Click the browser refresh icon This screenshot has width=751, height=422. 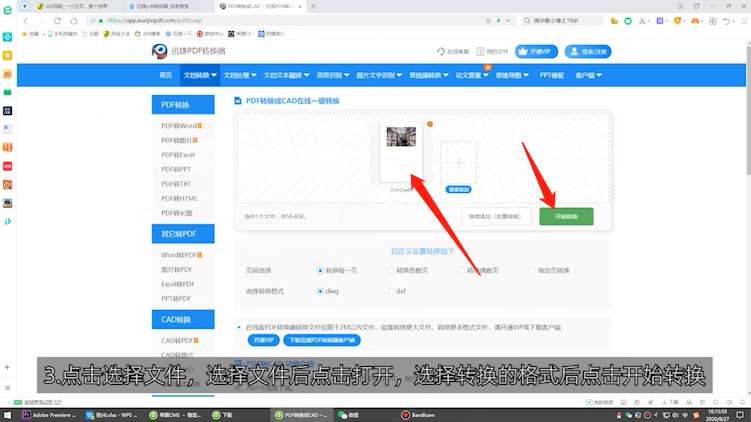pyautogui.click(x=57, y=21)
